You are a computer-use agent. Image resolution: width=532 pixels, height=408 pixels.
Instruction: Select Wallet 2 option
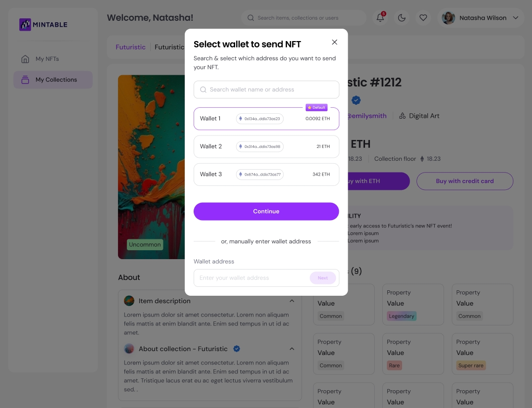tap(266, 146)
